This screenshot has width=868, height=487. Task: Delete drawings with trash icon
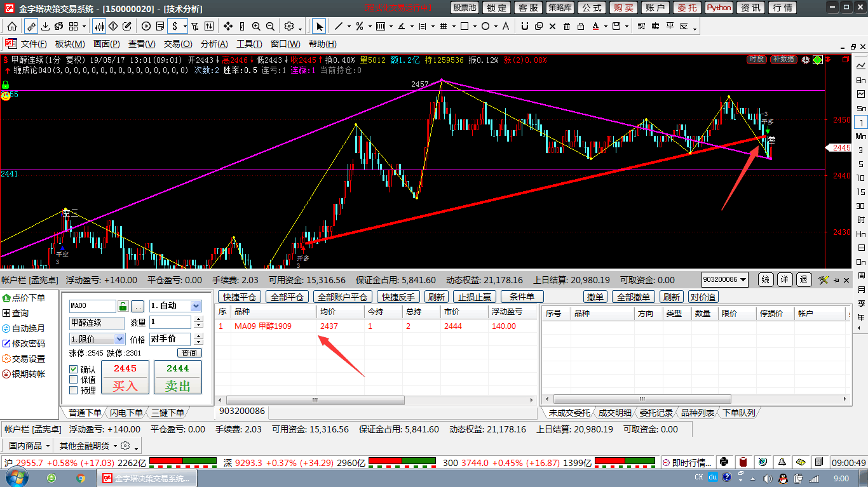tap(567, 27)
